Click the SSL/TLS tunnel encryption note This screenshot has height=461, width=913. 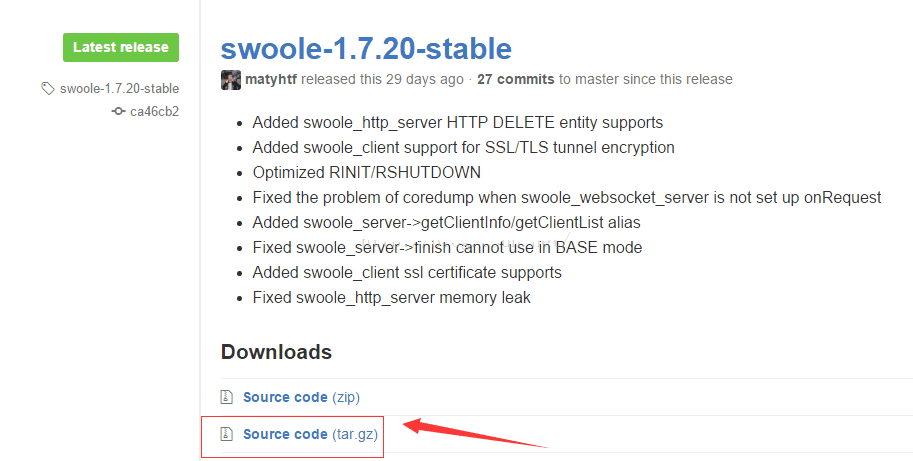coord(463,148)
